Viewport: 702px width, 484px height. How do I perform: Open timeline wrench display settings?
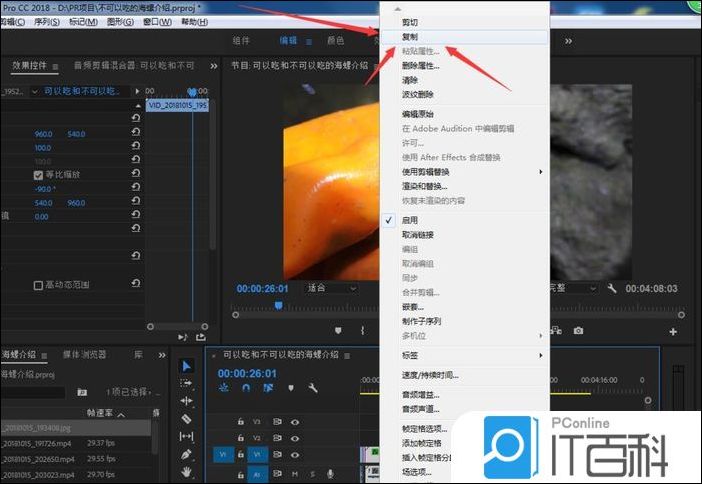(313, 388)
